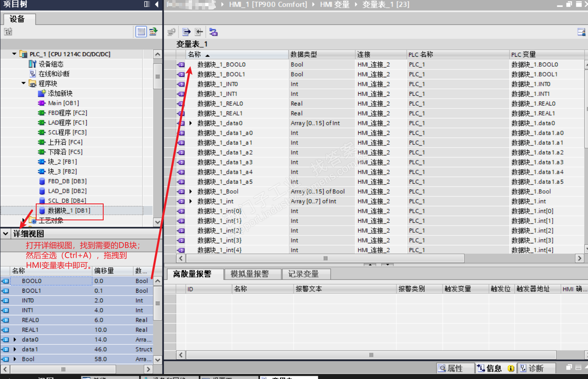Click the blue right-arrow export icon in the tag table toolbar
This screenshot has height=379, width=588.
click(186, 32)
